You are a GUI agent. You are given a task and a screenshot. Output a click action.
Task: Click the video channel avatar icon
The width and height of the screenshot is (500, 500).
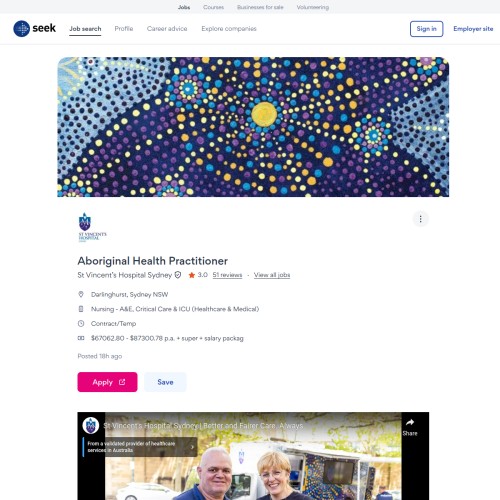91,426
